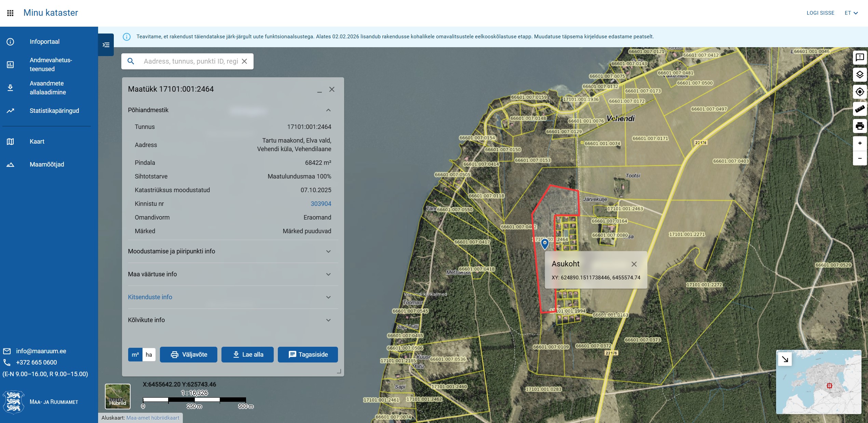Zoom in the map with plus
This screenshot has width=868, height=423.
(x=859, y=143)
